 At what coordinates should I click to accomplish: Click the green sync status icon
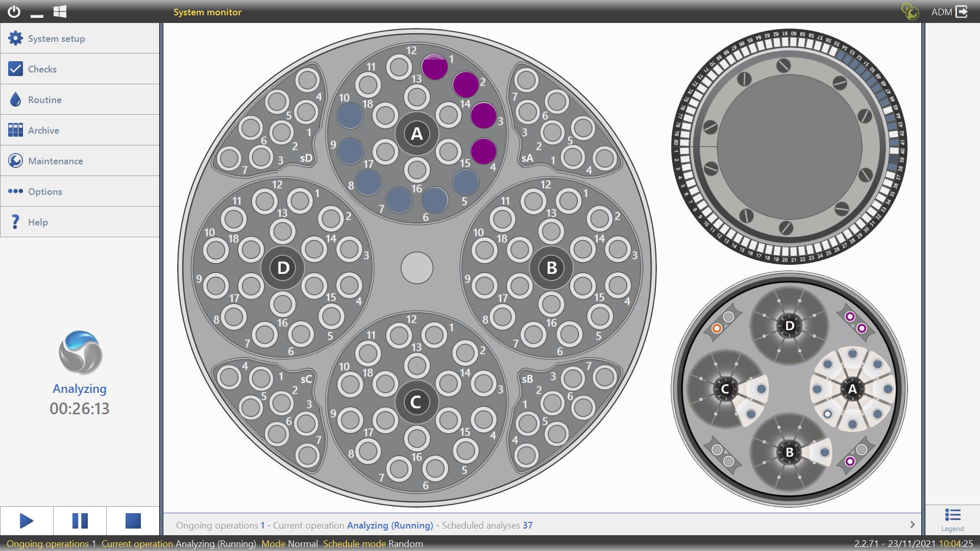910,12
